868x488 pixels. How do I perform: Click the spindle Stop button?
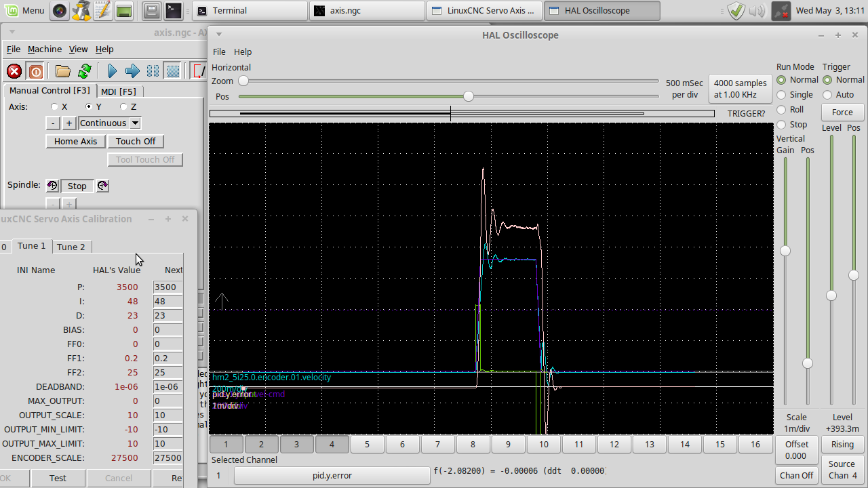pyautogui.click(x=77, y=186)
